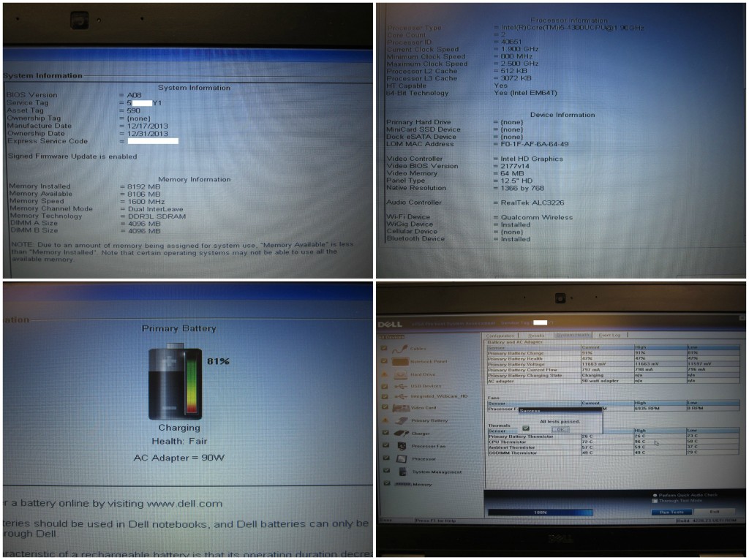The height and width of the screenshot is (560, 749).
Task: Click the Press F1 for Help status text
Action: [x=434, y=521]
